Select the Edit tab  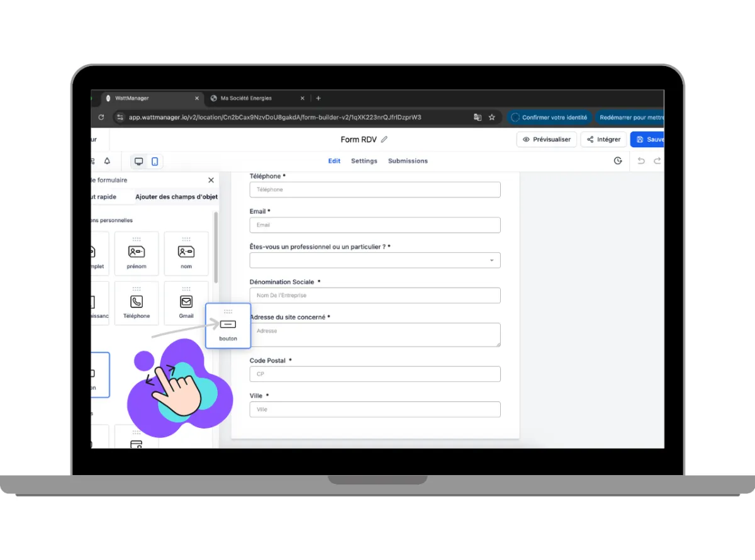[334, 161]
